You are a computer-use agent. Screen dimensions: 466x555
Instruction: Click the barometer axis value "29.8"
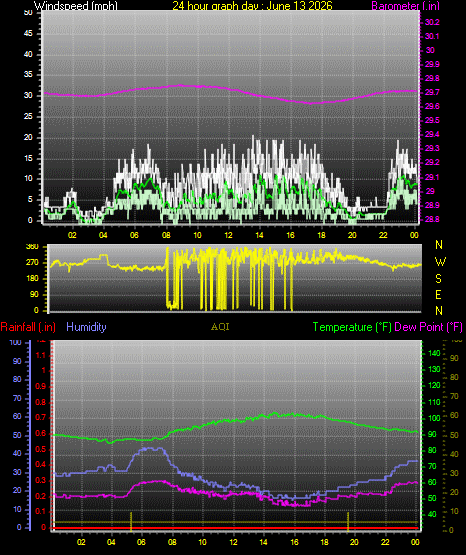pyautogui.click(x=432, y=78)
